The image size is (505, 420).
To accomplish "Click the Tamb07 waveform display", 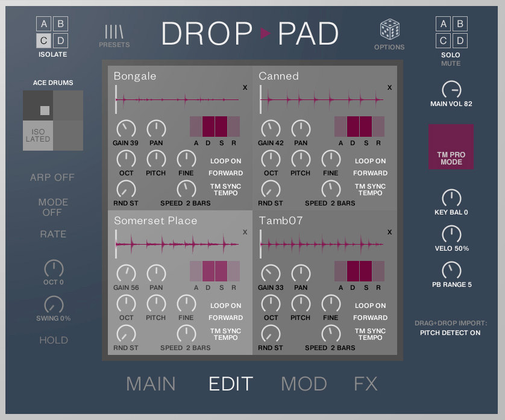I will pos(322,243).
